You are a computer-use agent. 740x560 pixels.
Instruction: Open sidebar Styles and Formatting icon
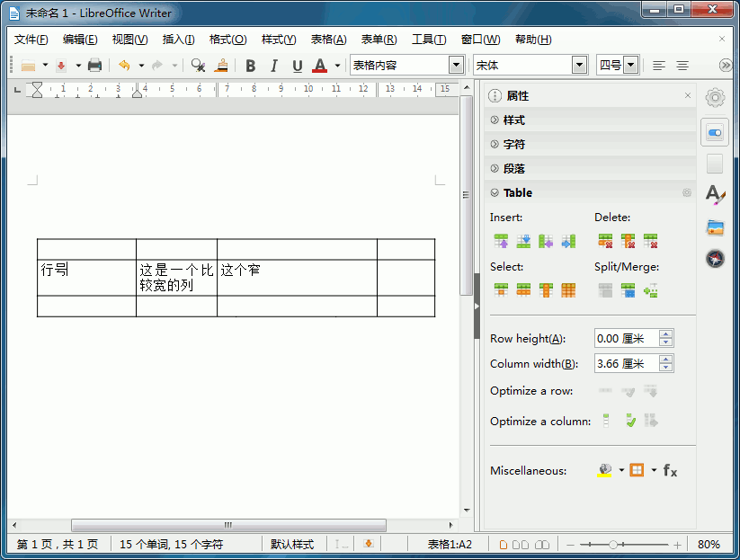coord(715,194)
